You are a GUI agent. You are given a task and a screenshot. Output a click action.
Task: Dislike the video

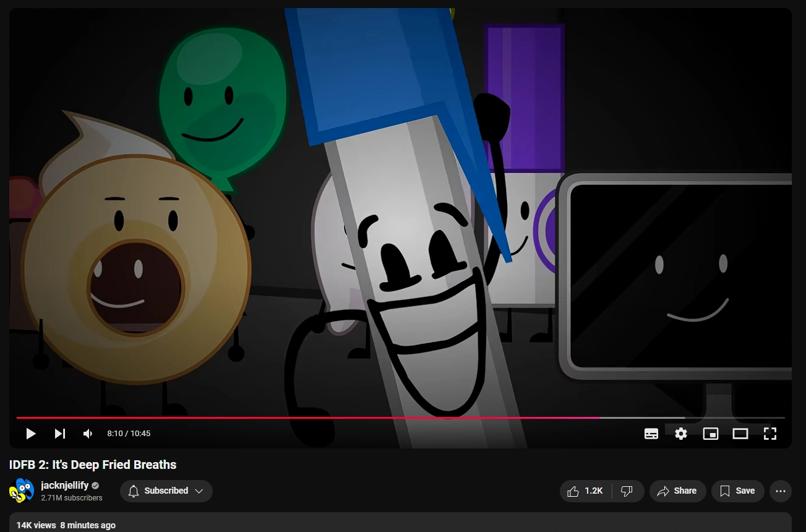point(627,491)
